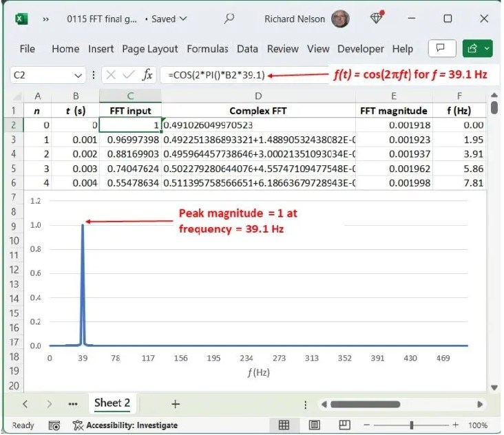Click the macro recording icon in status bar

(54, 425)
